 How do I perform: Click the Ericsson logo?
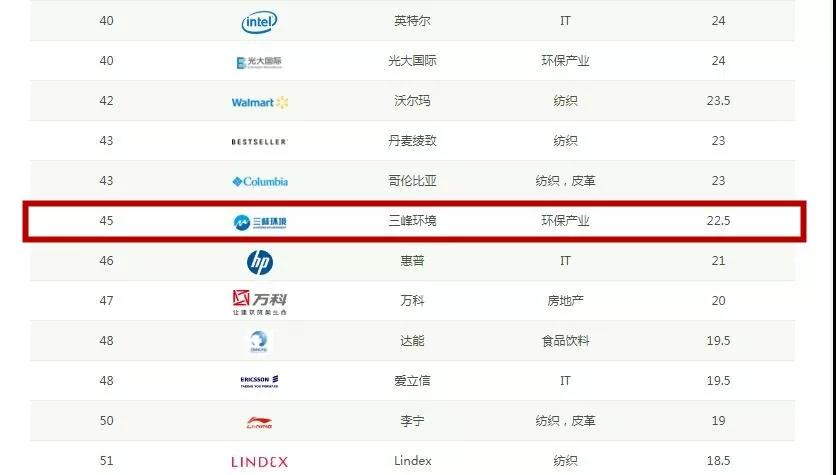click(x=259, y=381)
